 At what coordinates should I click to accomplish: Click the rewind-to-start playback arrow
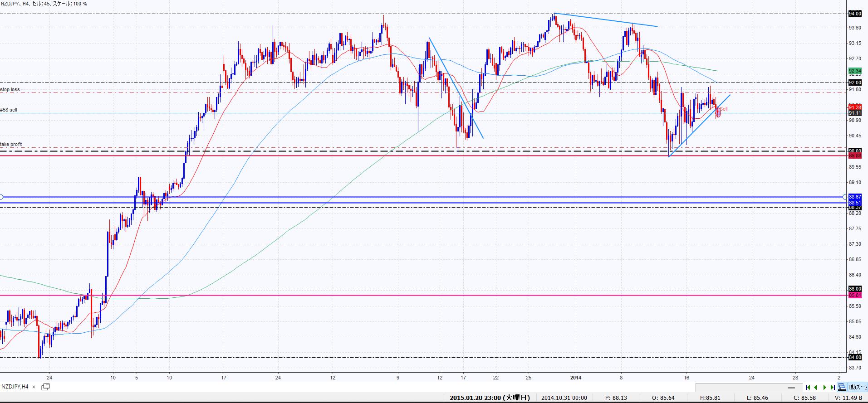pyautogui.click(x=808, y=387)
